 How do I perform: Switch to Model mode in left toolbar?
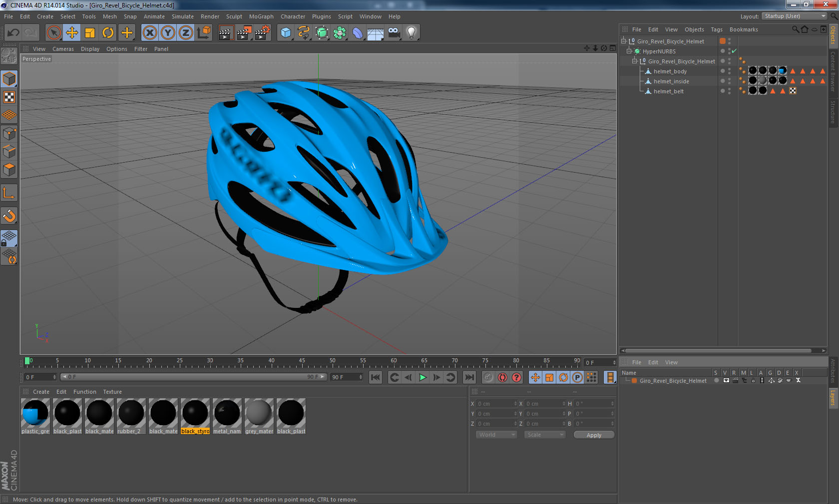[x=9, y=79]
